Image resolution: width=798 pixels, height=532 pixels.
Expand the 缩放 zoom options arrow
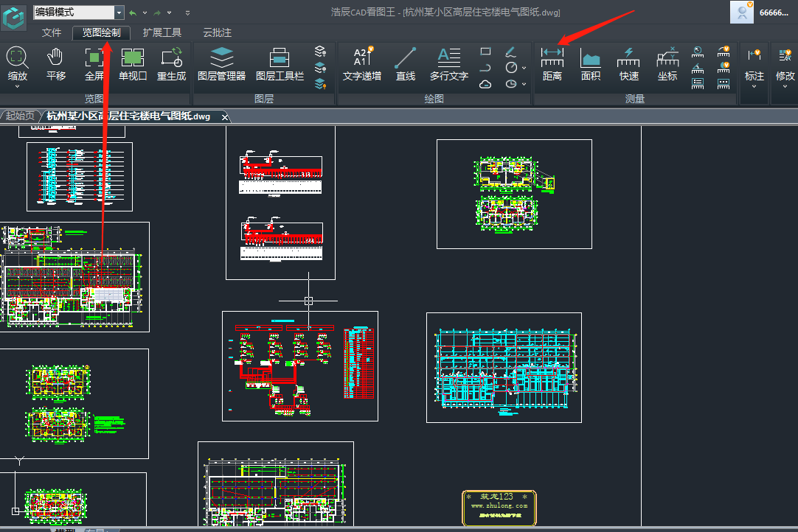[17, 86]
